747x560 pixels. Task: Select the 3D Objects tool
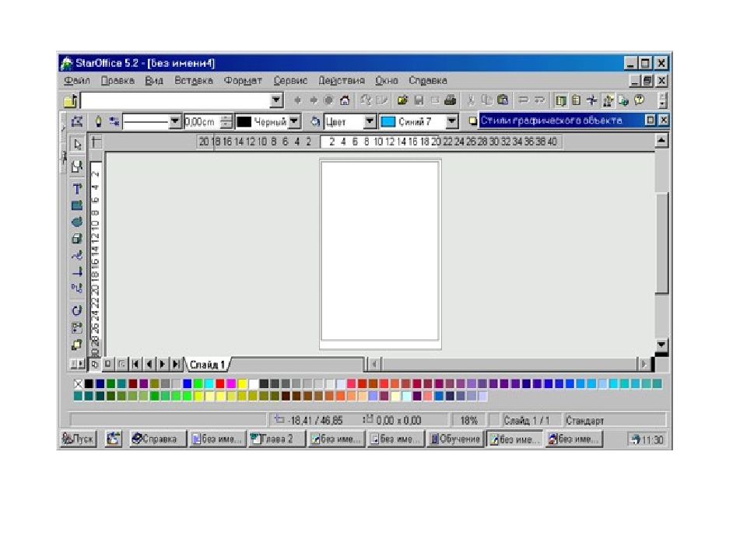(x=77, y=239)
